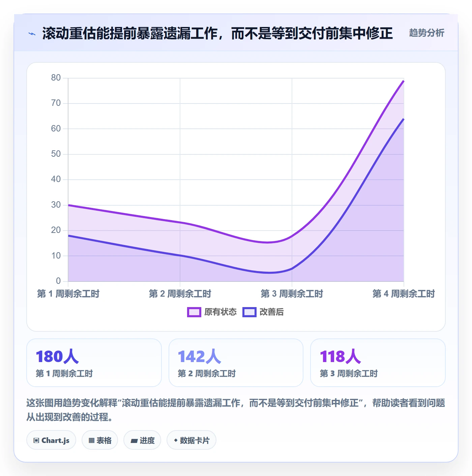Viewport: 472px width, 476px height.
Task: Click the 进度 tag chip
Action: [x=142, y=440]
